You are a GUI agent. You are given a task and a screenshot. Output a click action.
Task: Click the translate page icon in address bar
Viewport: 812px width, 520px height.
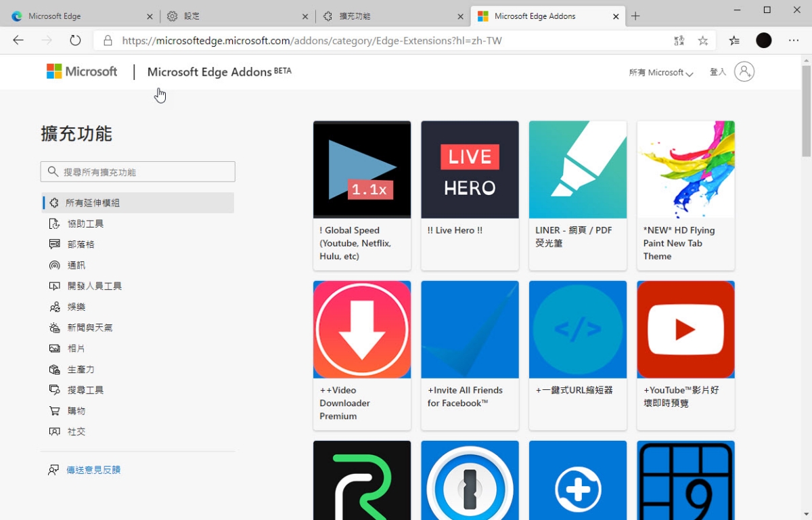pos(679,41)
